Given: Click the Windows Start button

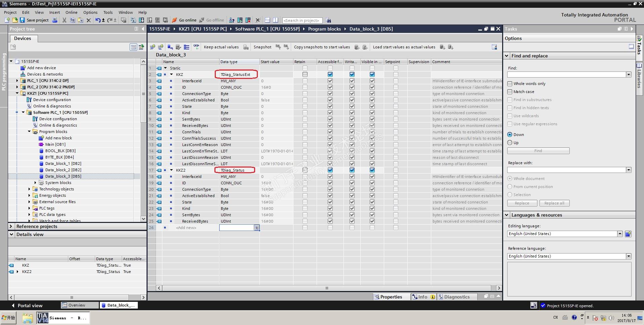Looking at the screenshot, I should tap(8, 318).
